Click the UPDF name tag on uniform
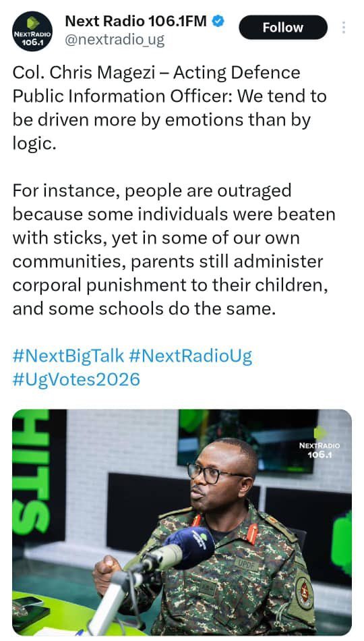 [247, 565]
